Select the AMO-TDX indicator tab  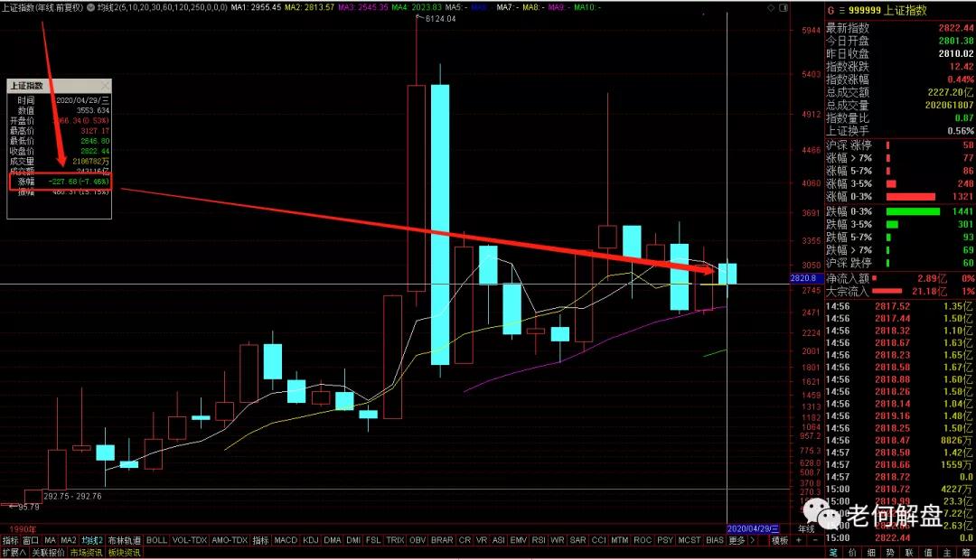click(230, 540)
